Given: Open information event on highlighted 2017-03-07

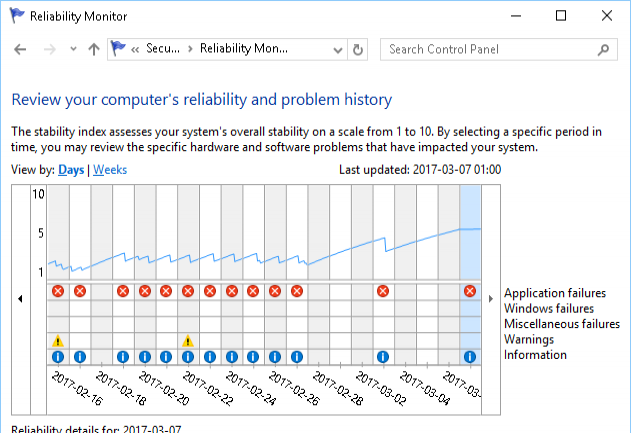Looking at the screenshot, I should coord(470,357).
